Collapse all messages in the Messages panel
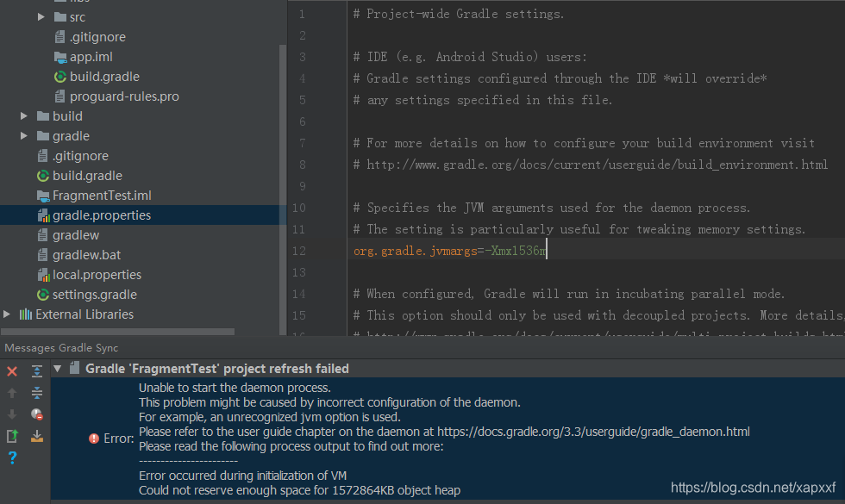 click(x=36, y=393)
